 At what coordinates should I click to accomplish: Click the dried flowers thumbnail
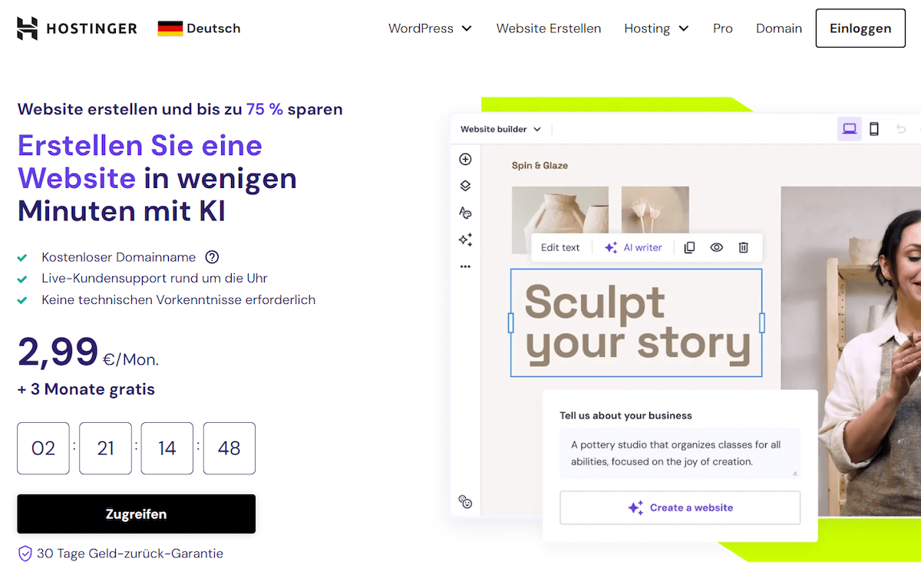click(x=655, y=210)
